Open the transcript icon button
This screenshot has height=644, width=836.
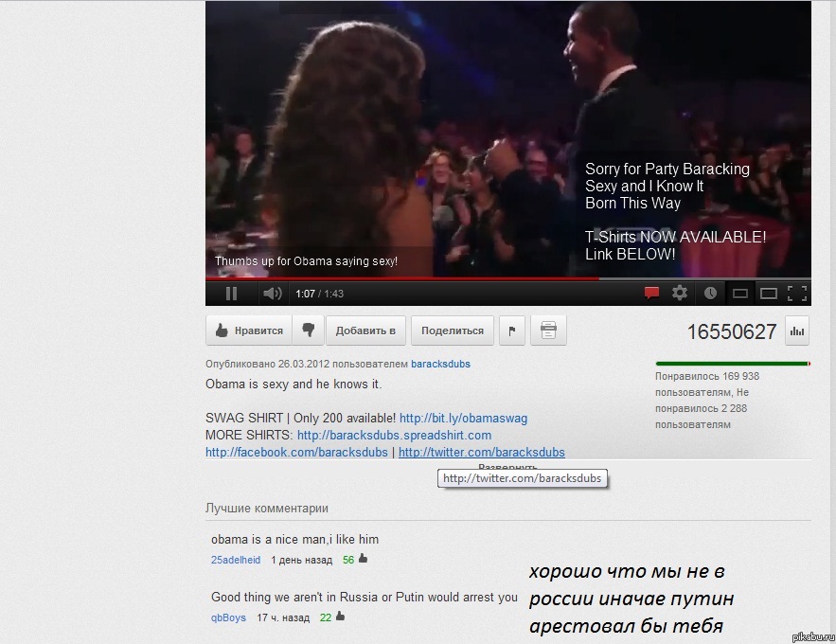548,331
